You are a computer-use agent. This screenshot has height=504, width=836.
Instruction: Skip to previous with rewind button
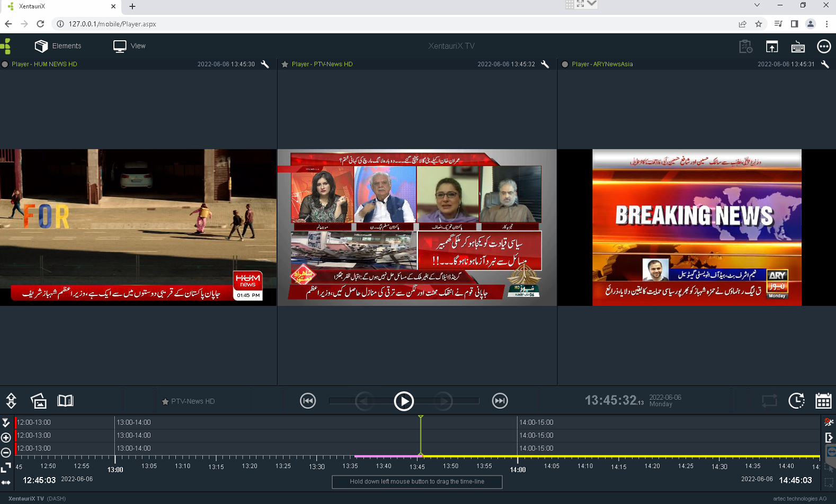coord(308,401)
